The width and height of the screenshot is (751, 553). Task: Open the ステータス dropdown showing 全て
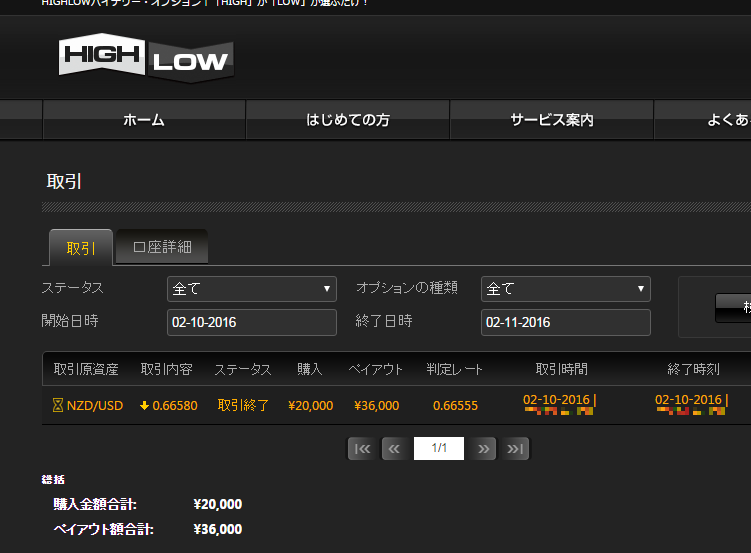coord(252,289)
